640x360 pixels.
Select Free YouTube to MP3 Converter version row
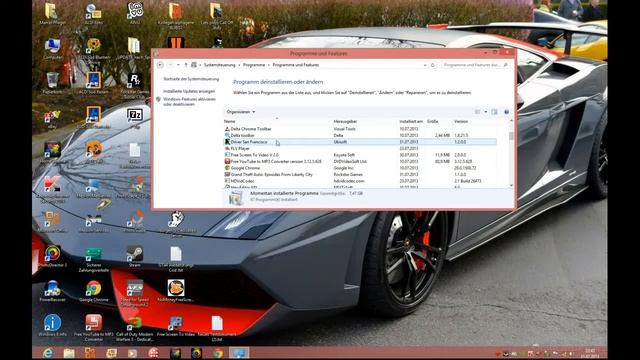[360, 162]
